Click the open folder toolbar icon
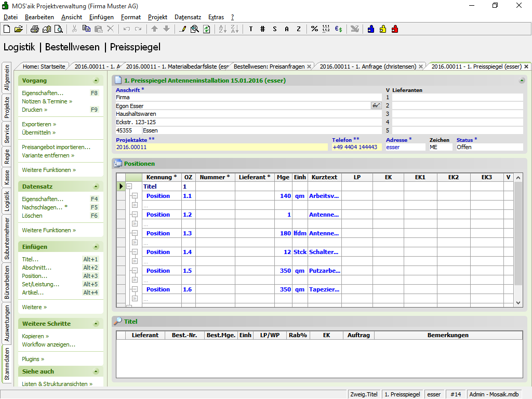The image size is (532, 399). pyautogui.click(x=18, y=29)
